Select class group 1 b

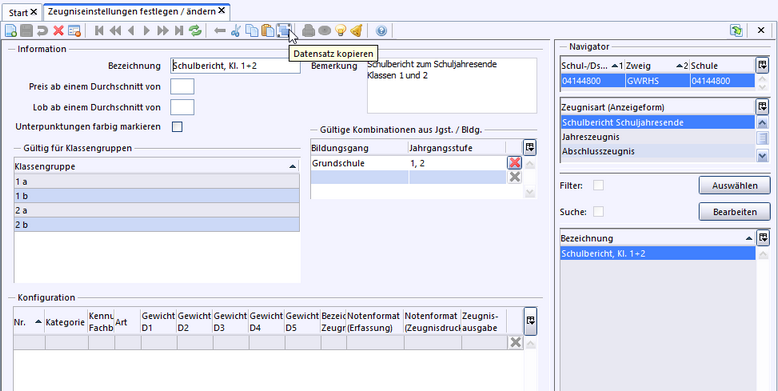pyautogui.click(x=157, y=196)
